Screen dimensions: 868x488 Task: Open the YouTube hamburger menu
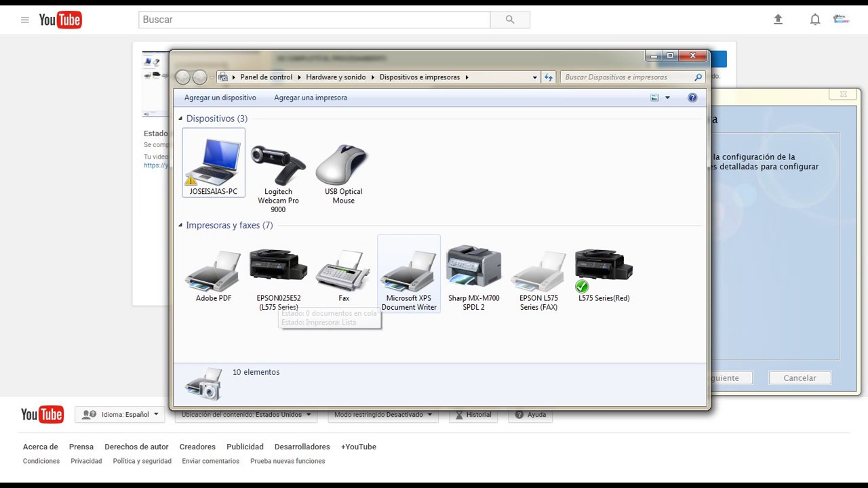pos(25,20)
